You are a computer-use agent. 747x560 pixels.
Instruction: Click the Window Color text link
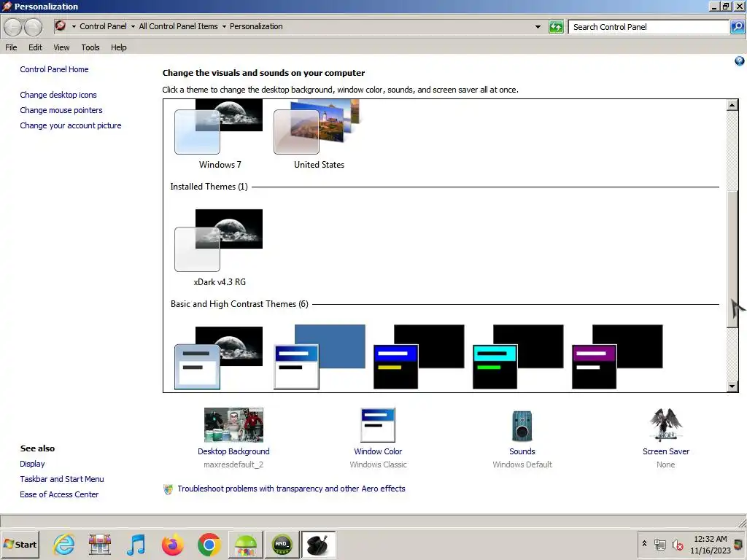[x=378, y=451]
